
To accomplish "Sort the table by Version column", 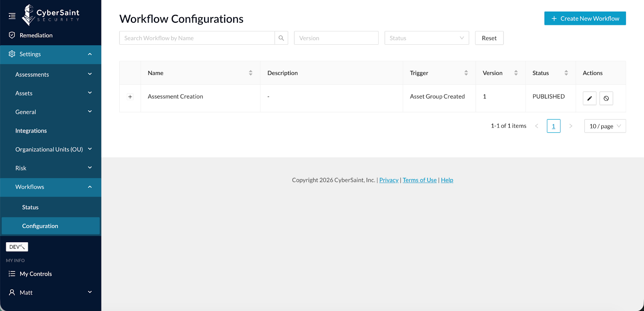I will click(x=516, y=73).
